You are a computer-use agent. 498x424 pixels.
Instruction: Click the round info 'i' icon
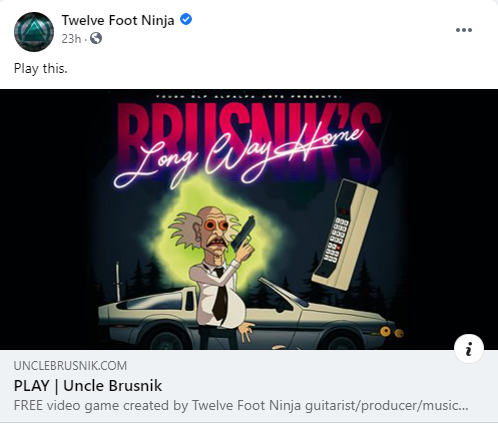click(469, 349)
